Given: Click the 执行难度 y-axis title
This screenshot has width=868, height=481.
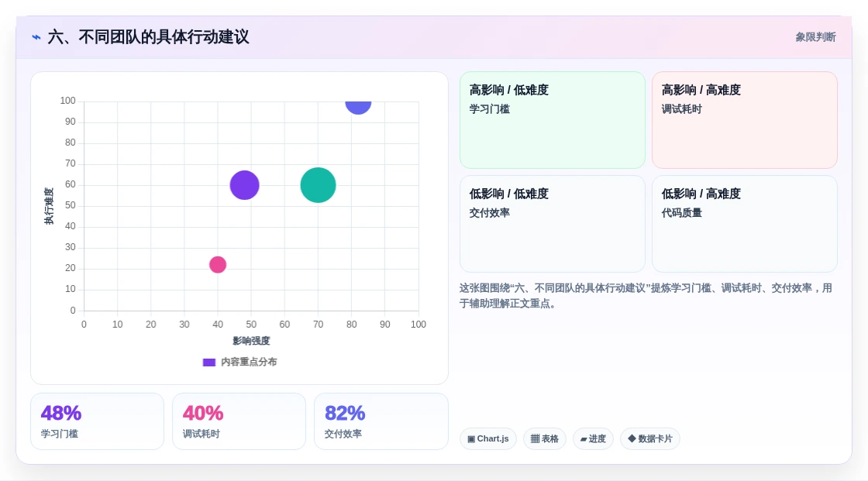Looking at the screenshot, I should click(x=50, y=206).
